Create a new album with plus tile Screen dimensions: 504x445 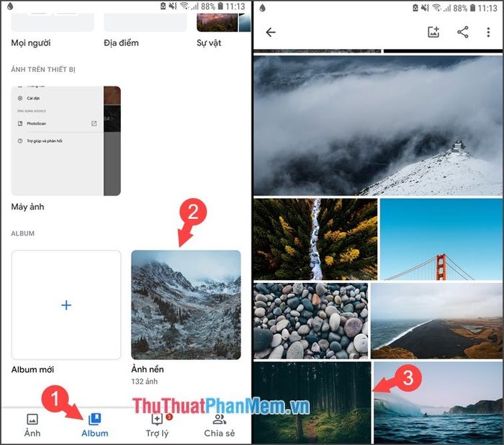66,305
